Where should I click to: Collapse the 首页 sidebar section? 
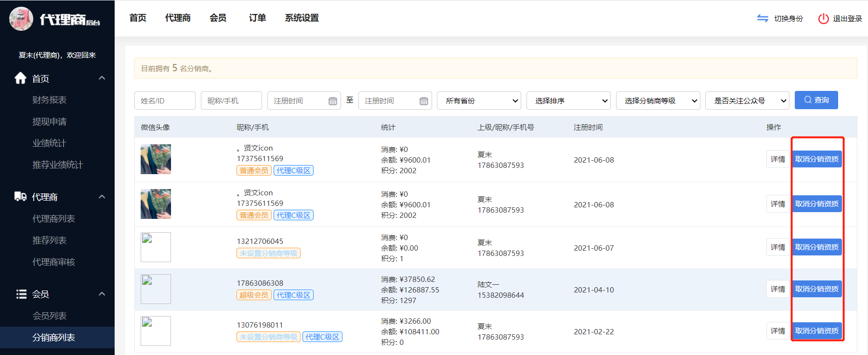coord(102,78)
